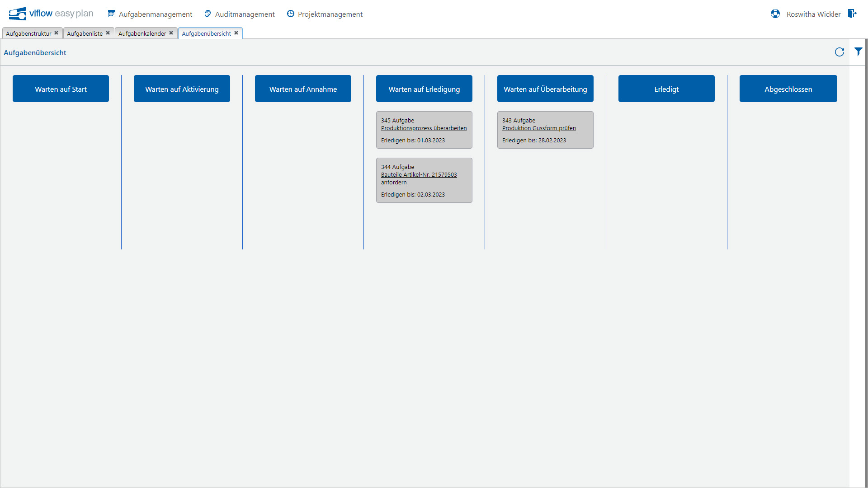Click the Warten auf Erledigung column header
The width and height of the screenshot is (868, 488).
[424, 89]
